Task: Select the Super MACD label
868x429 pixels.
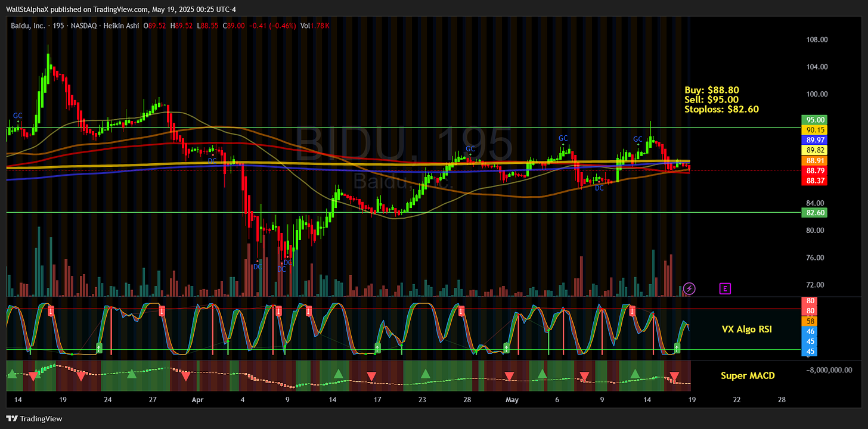Action: tap(748, 375)
